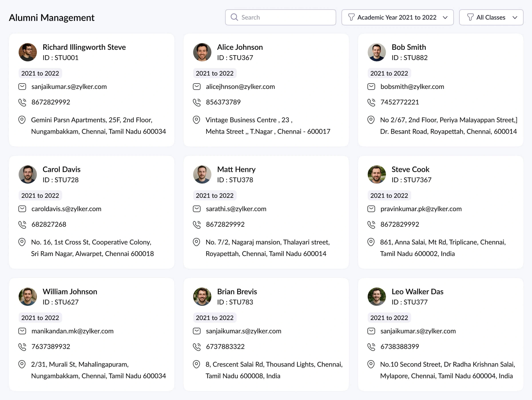Click Alice Johnson's avatar picture
The image size is (532, 400).
202,52
